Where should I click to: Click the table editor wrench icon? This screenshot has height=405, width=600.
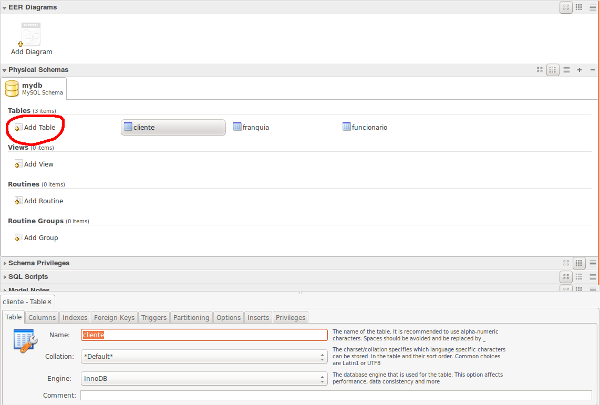[x=26, y=341]
